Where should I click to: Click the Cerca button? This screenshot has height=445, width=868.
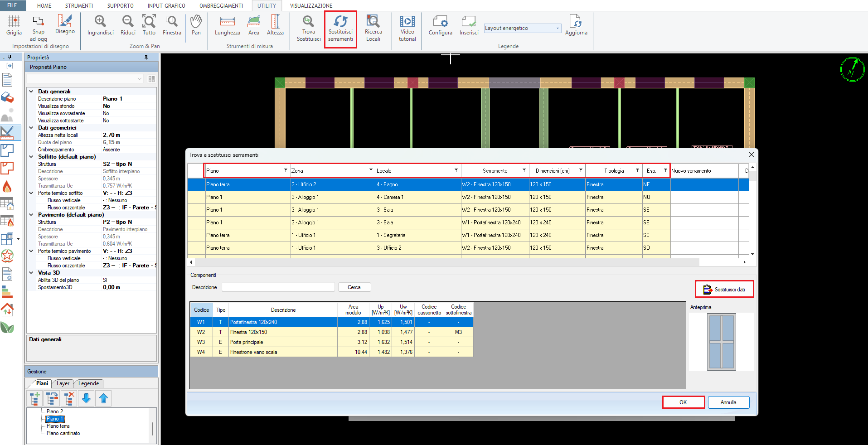354,287
